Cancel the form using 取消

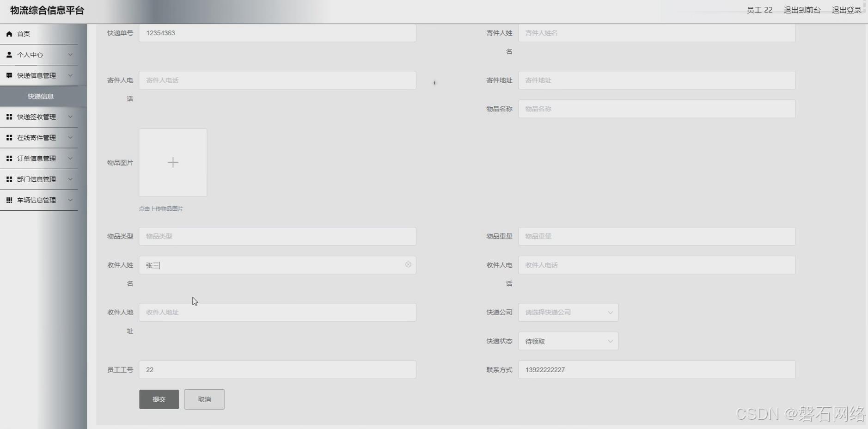204,399
